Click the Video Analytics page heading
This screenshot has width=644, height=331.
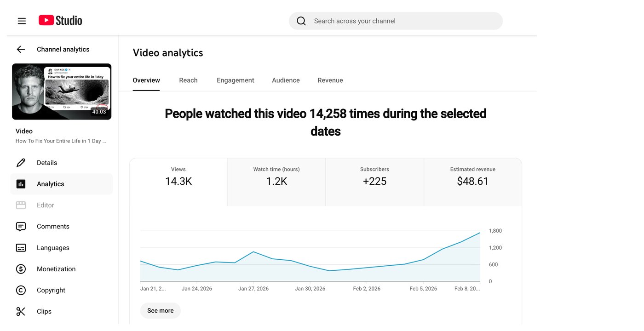tap(168, 53)
